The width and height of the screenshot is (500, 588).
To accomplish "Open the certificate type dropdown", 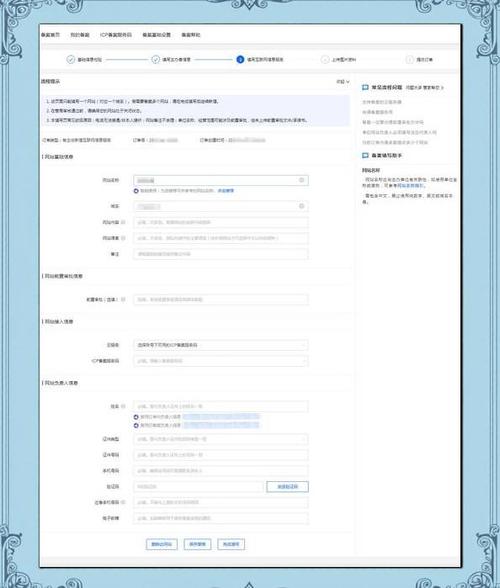I will coord(221,439).
